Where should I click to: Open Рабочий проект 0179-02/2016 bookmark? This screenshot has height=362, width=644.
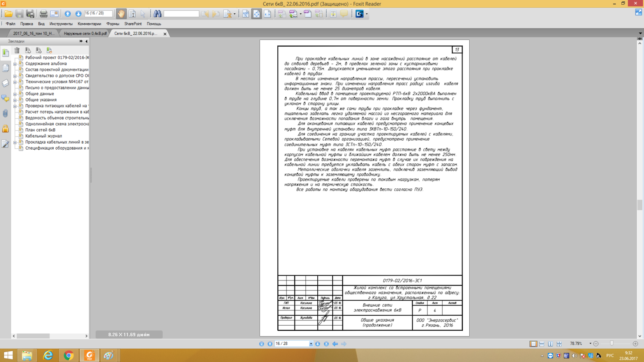coord(57,57)
